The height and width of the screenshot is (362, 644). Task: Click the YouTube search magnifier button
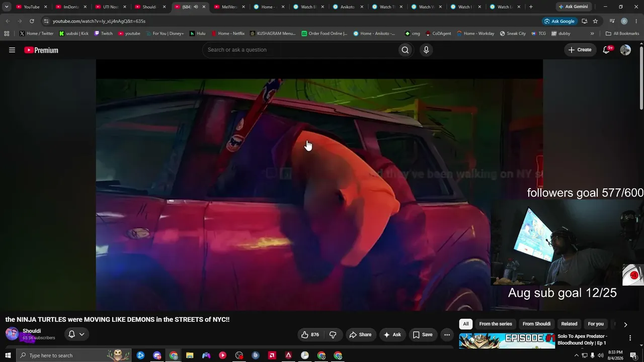pos(405,50)
